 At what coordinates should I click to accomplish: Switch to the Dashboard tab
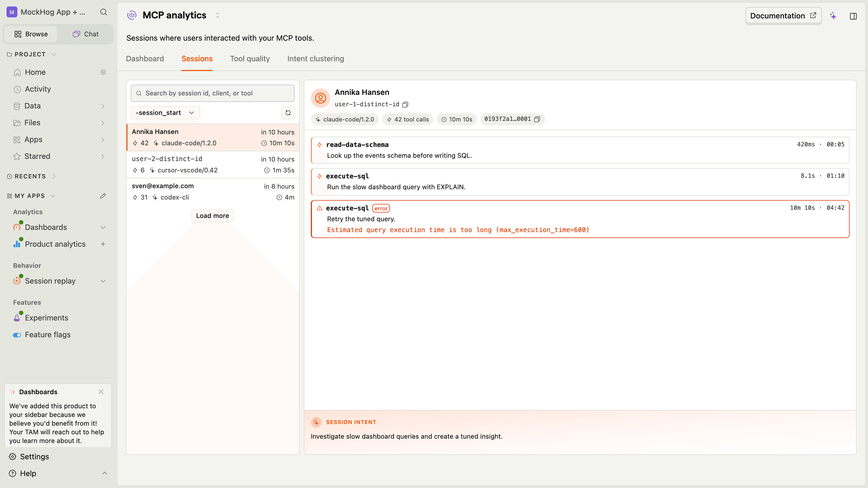click(x=145, y=59)
